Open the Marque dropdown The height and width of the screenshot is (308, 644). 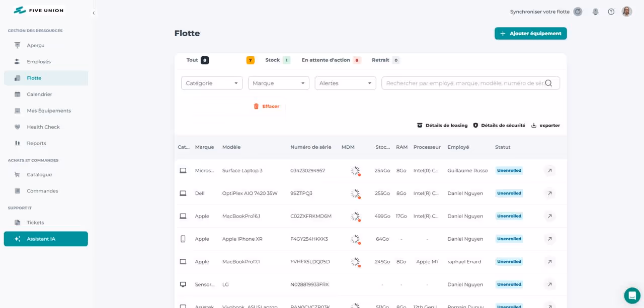[279, 83]
